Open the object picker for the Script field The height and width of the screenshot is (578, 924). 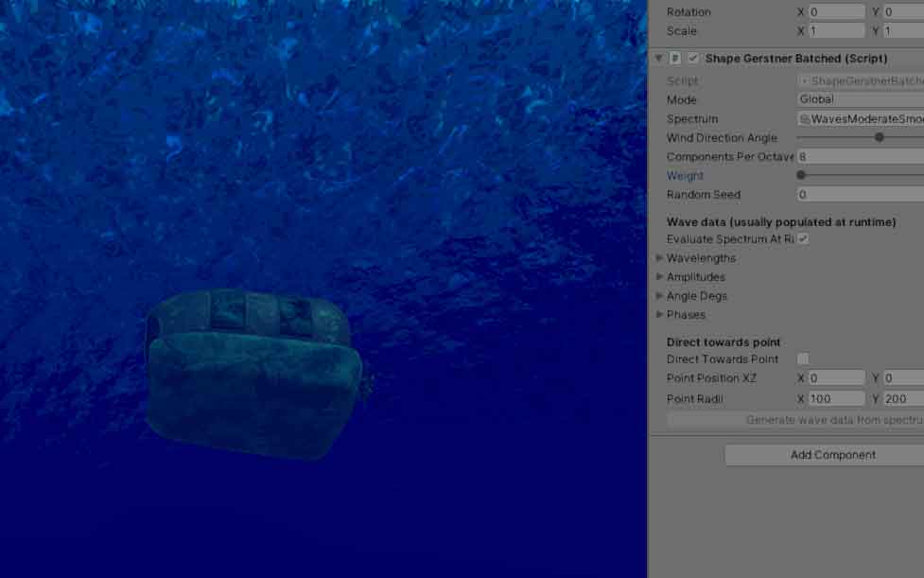[x=919, y=80]
